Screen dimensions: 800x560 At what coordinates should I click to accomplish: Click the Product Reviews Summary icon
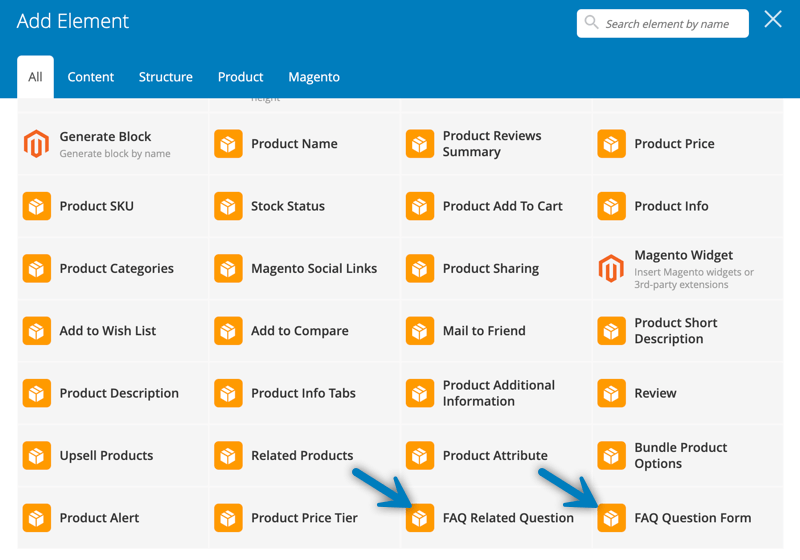click(420, 144)
